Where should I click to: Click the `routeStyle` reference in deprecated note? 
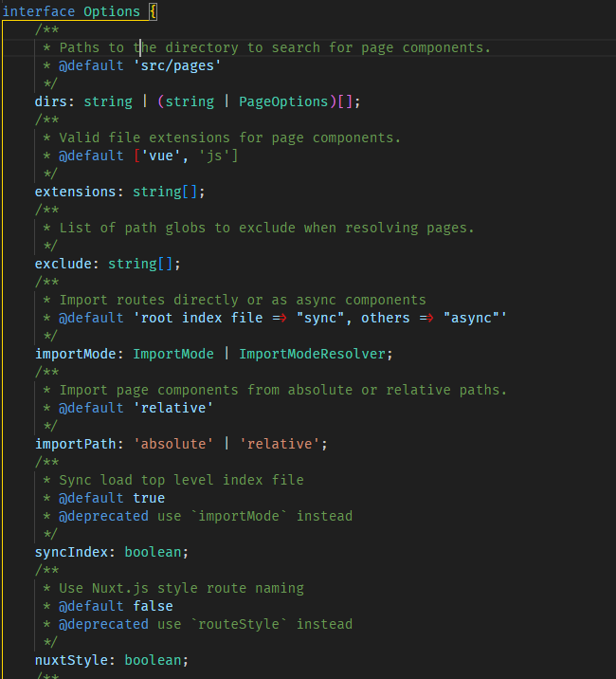239,624
